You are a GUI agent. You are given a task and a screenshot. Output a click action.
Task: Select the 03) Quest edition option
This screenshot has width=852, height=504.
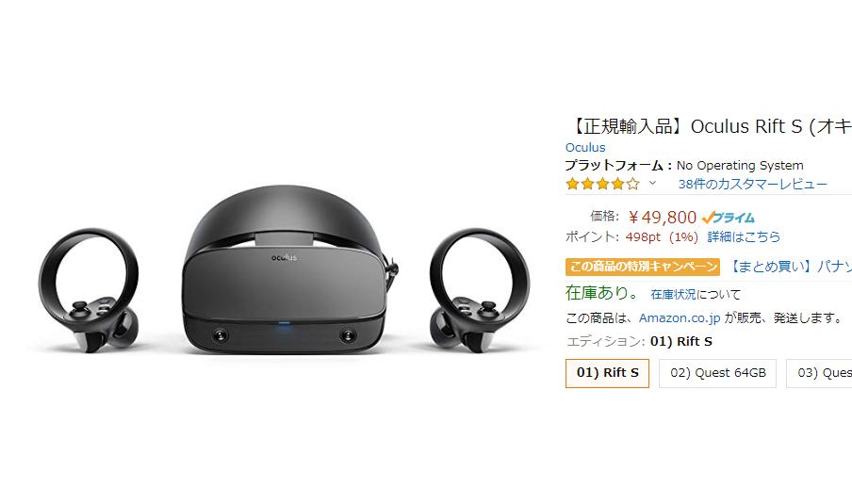tap(819, 373)
